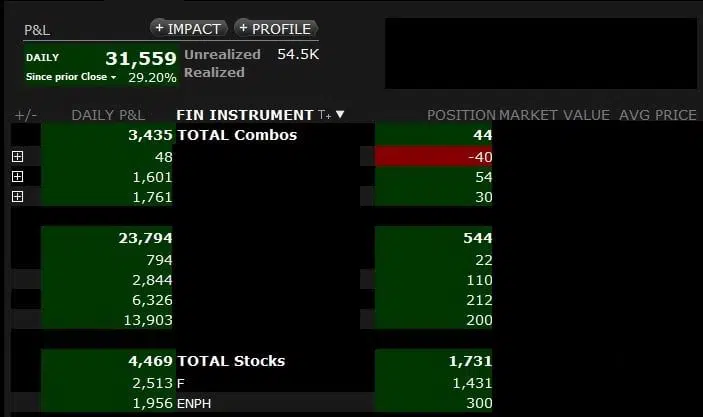
Task: Click the daily P&L value 31,559
Action: pos(141,58)
